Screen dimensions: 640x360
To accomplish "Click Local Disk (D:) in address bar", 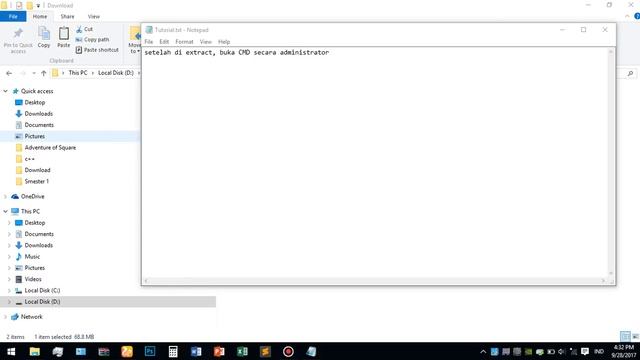I will 116,73.
